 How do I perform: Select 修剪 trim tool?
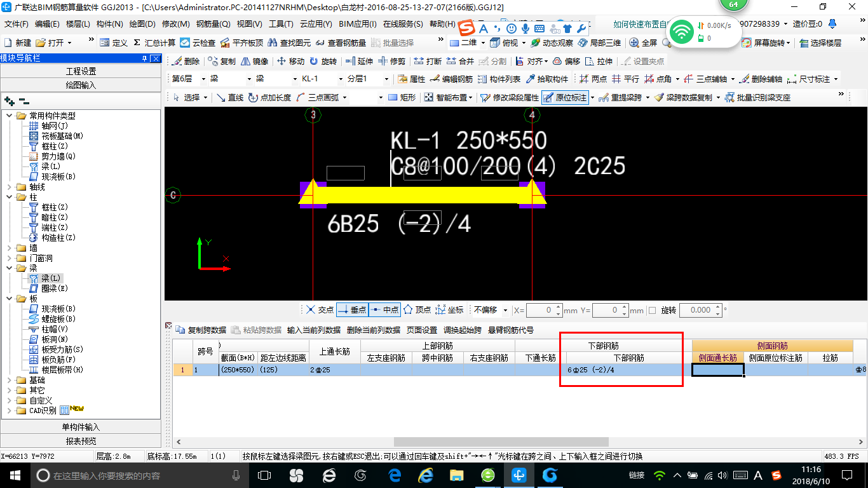pos(391,61)
